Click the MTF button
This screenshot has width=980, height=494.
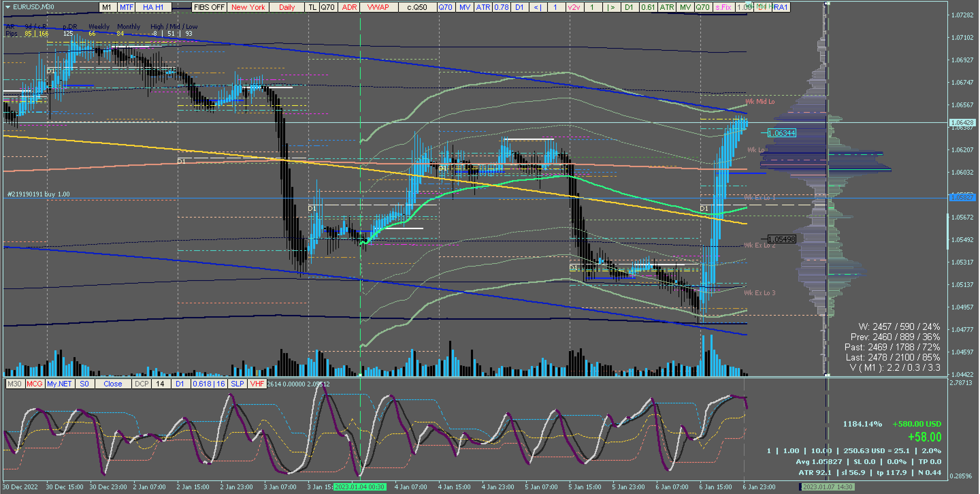126,7
